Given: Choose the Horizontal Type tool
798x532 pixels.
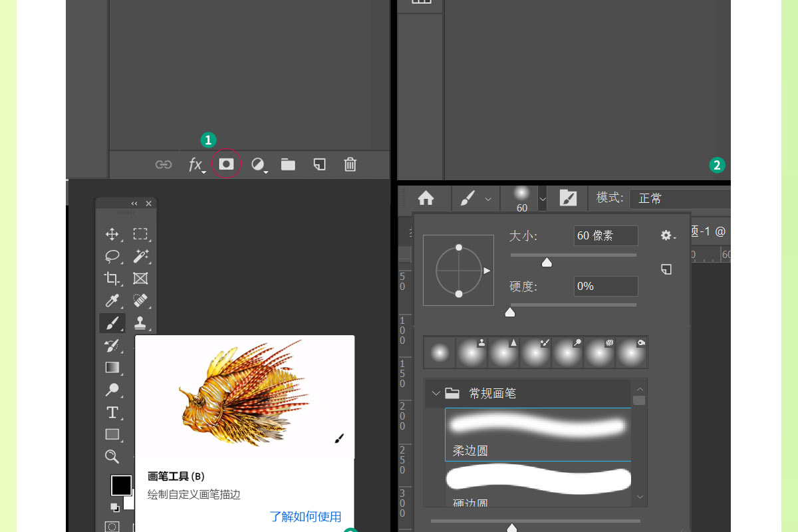Looking at the screenshot, I should [112, 412].
